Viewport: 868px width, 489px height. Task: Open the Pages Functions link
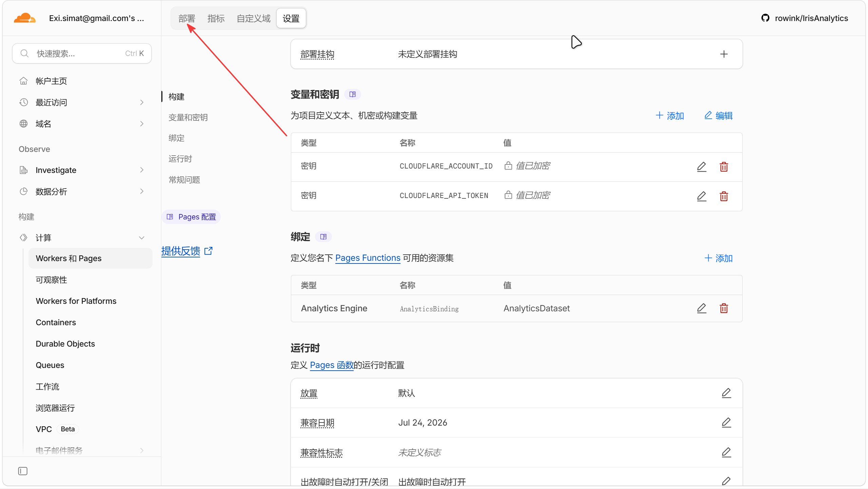[x=368, y=258]
